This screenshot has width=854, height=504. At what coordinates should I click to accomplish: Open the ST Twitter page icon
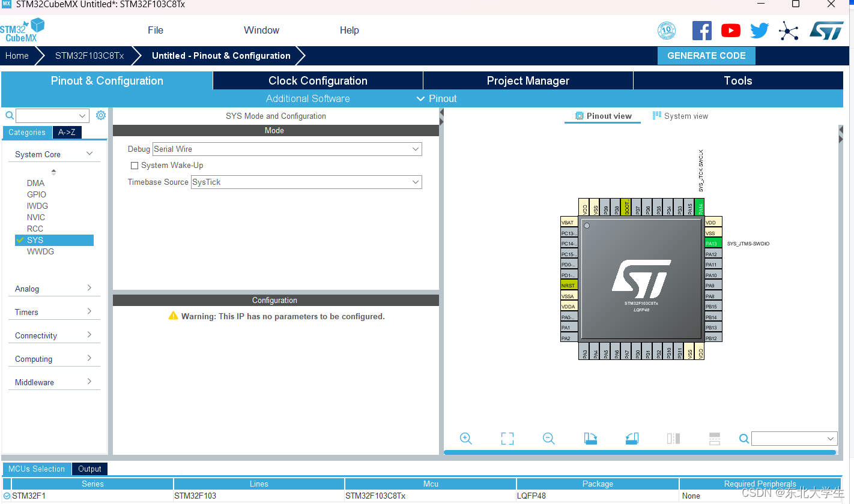(x=760, y=31)
